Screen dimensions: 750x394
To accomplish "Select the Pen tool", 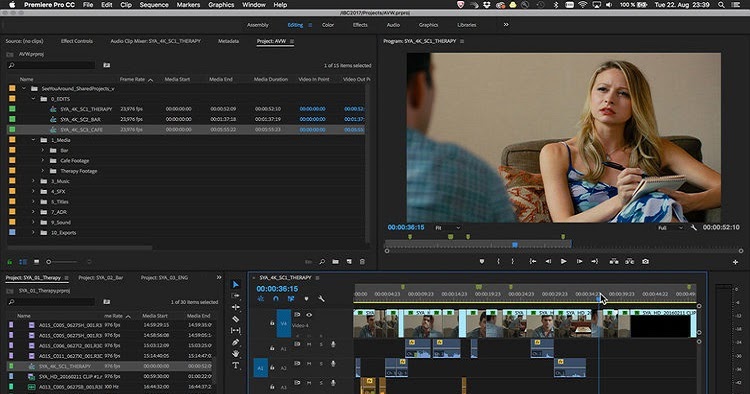I will 235,342.
